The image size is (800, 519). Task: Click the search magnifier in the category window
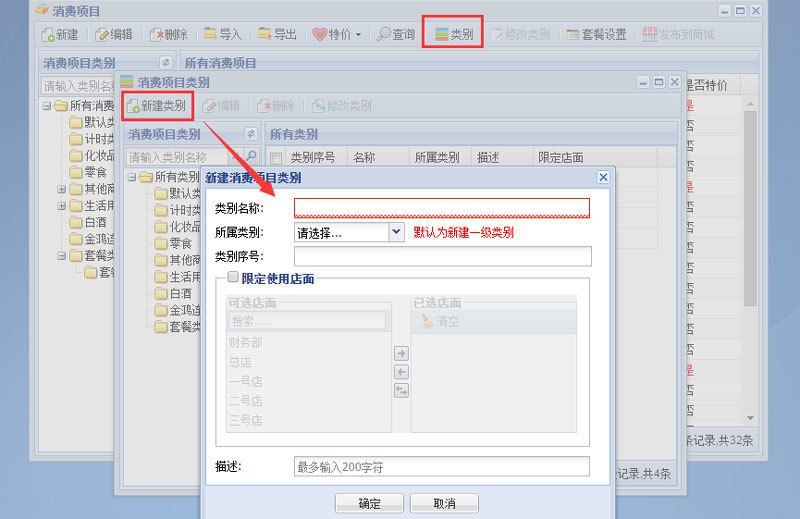tap(251, 156)
